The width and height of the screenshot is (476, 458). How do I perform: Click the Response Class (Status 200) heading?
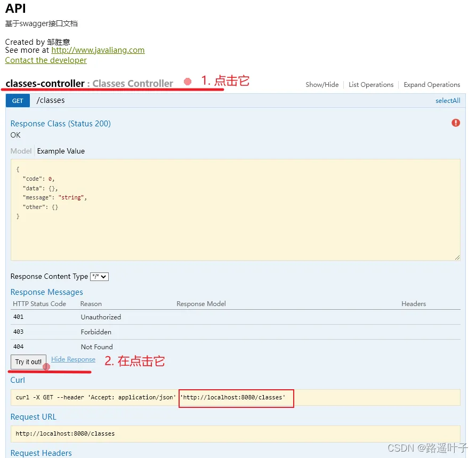60,124
